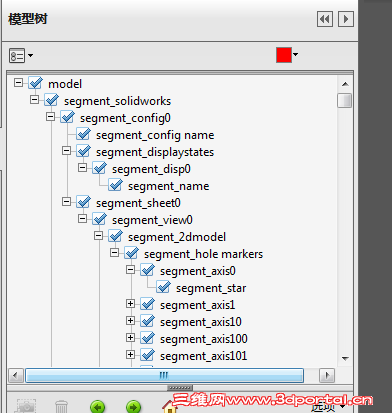This screenshot has width=392, height=413.
Task: Select the segment_name label
Action: click(169, 186)
